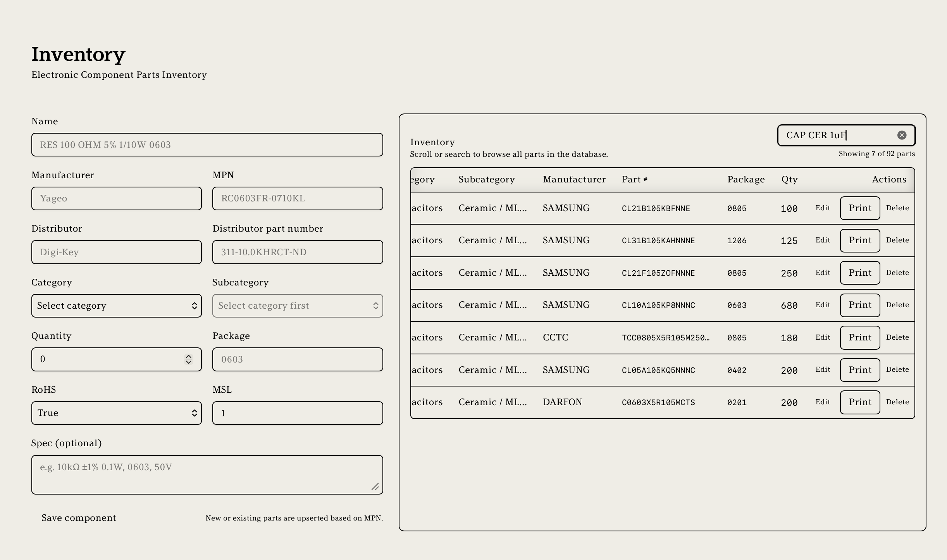Click the Spec optional text area
The image size is (947, 560).
tap(207, 475)
